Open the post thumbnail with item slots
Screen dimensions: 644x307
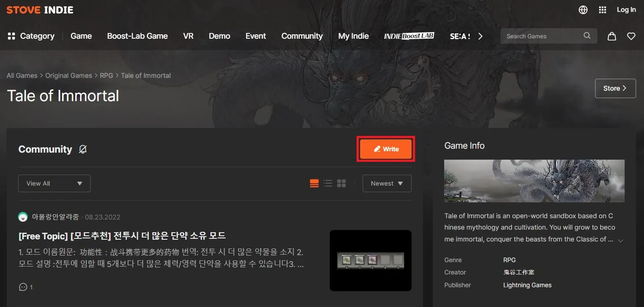(371, 260)
